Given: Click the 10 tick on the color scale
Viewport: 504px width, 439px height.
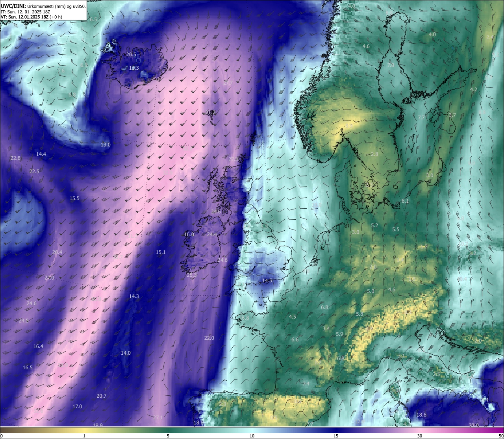Looking at the screenshot, I should pos(252,436).
